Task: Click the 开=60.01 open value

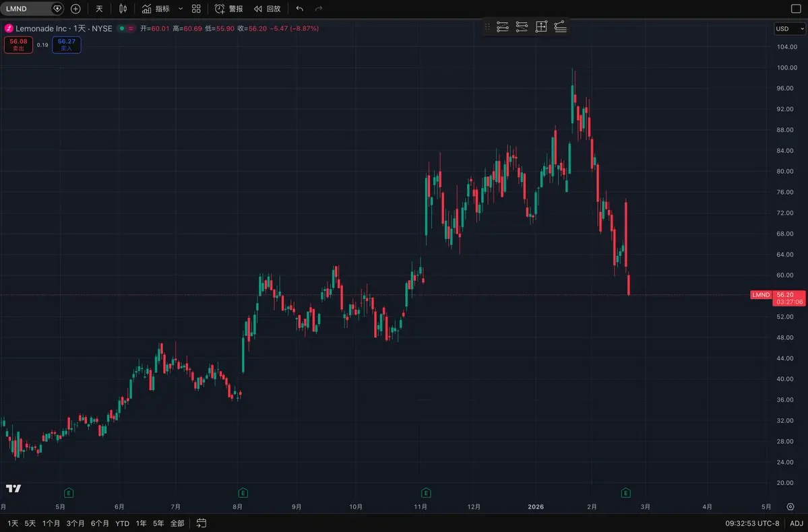Action: (155, 28)
